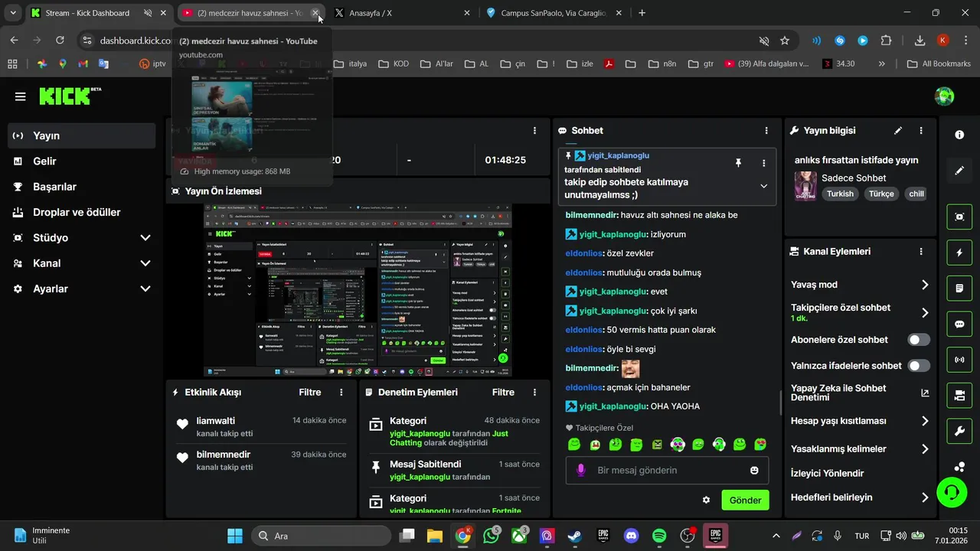Open Yasaklanmış kelimeler arrow

pos(925,449)
